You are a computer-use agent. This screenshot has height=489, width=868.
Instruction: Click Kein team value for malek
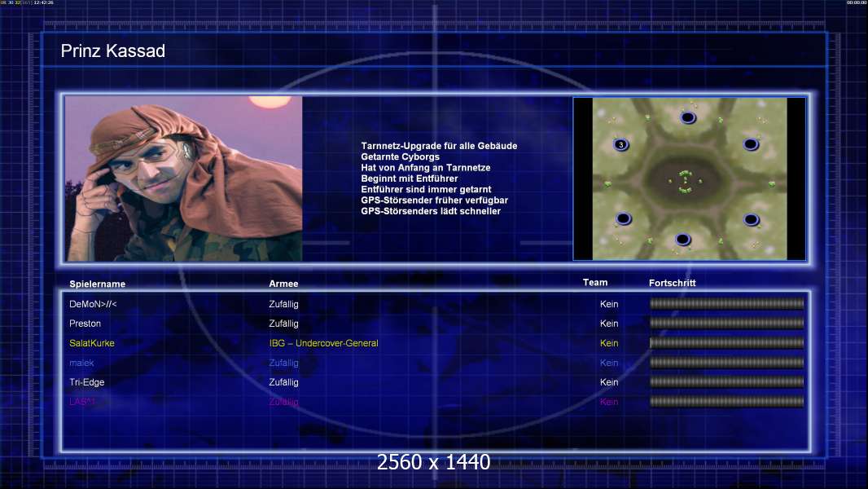(609, 363)
